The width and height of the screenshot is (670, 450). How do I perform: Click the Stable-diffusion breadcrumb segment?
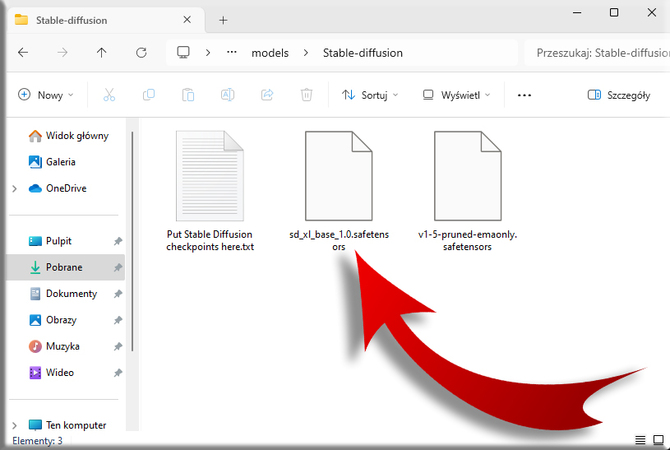coord(363,53)
